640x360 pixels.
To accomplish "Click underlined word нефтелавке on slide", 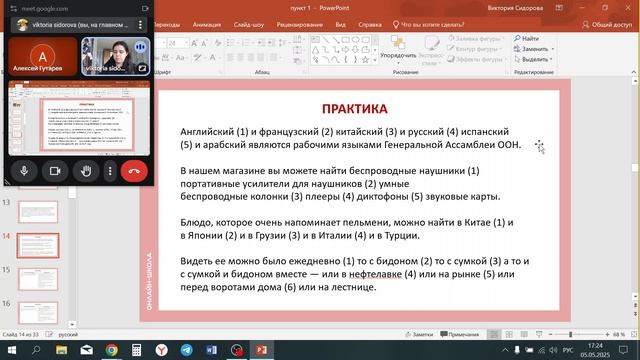I will click(x=376, y=274).
